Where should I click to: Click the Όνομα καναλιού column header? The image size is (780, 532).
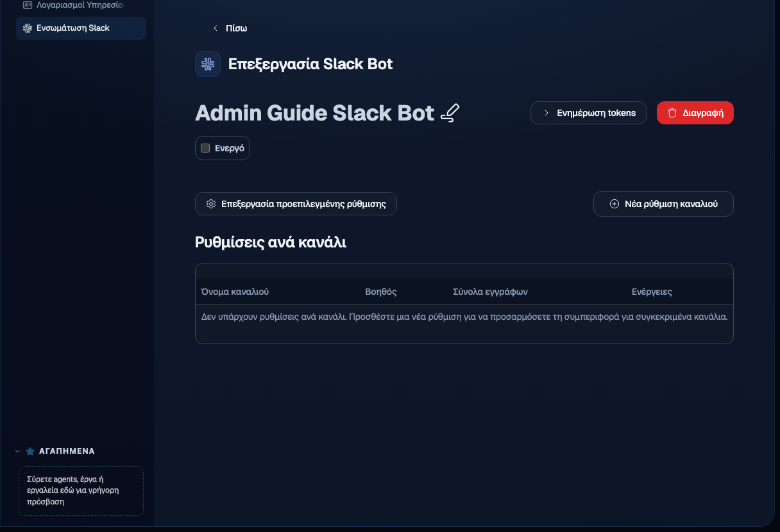click(235, 292)
